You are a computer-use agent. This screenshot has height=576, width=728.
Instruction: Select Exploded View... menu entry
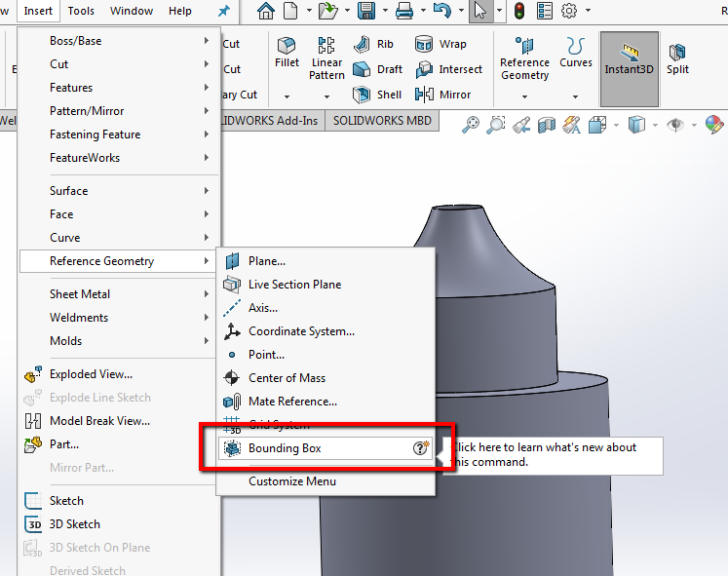tap(119, 374)
